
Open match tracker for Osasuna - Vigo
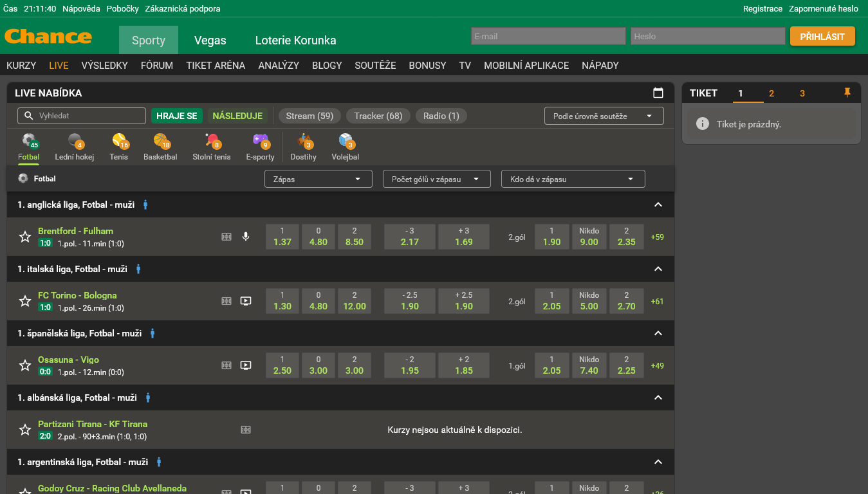coord(226,365)
